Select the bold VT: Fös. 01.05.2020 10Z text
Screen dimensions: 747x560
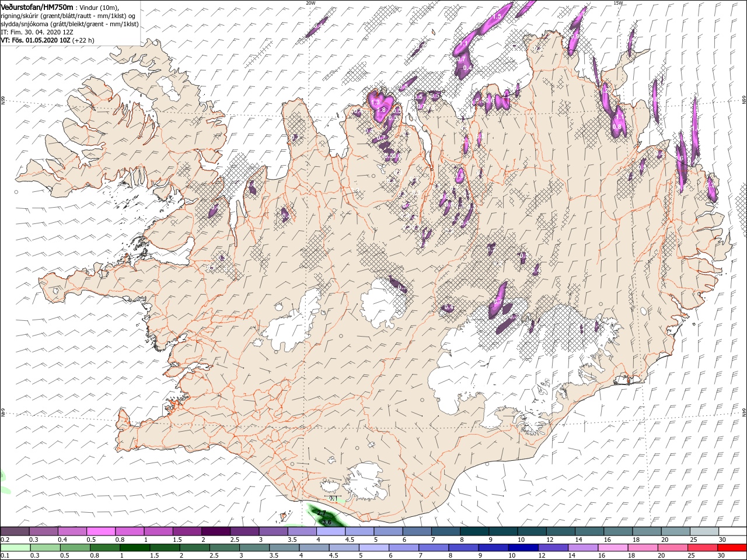35,40
